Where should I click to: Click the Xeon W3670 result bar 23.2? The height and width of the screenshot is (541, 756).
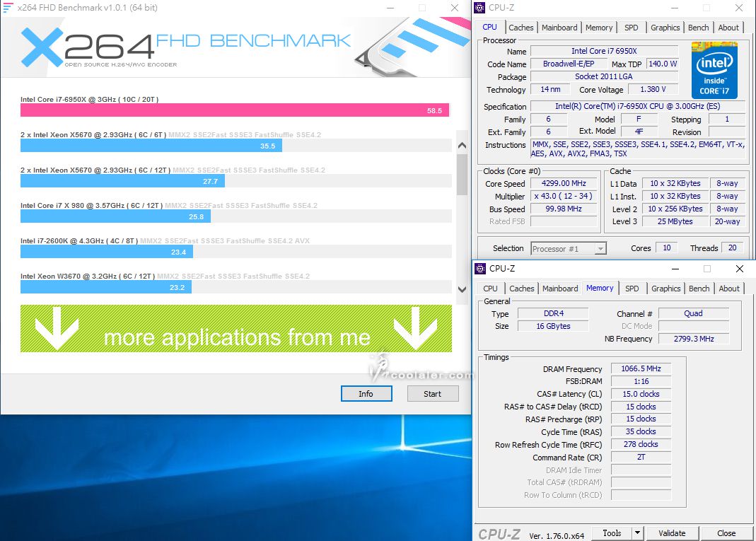click(105, 287)
